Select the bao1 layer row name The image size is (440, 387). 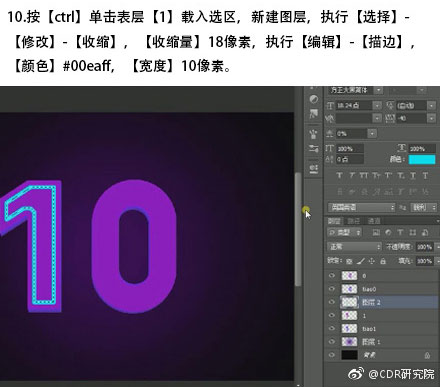click(369, 329)
